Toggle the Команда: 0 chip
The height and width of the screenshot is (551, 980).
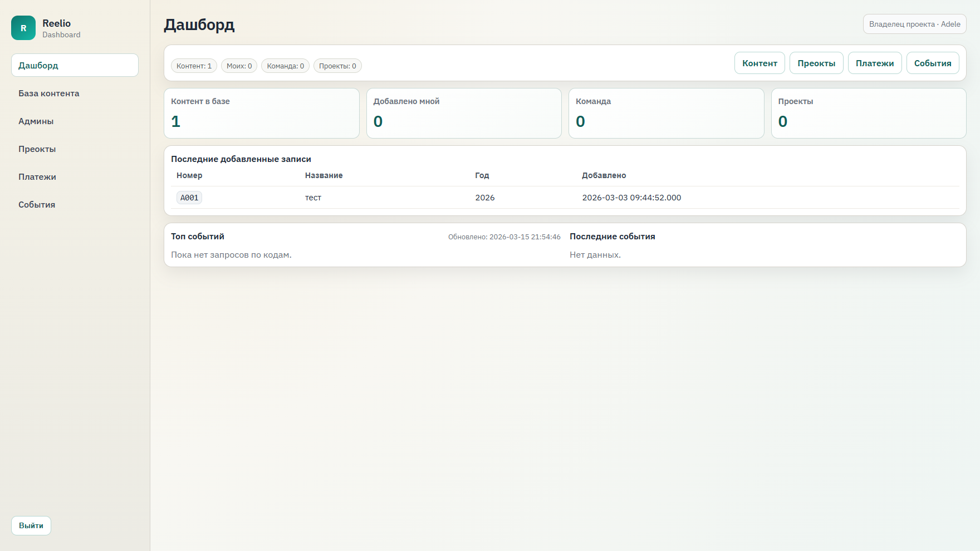pyautogui.click(x=285, y=66)
